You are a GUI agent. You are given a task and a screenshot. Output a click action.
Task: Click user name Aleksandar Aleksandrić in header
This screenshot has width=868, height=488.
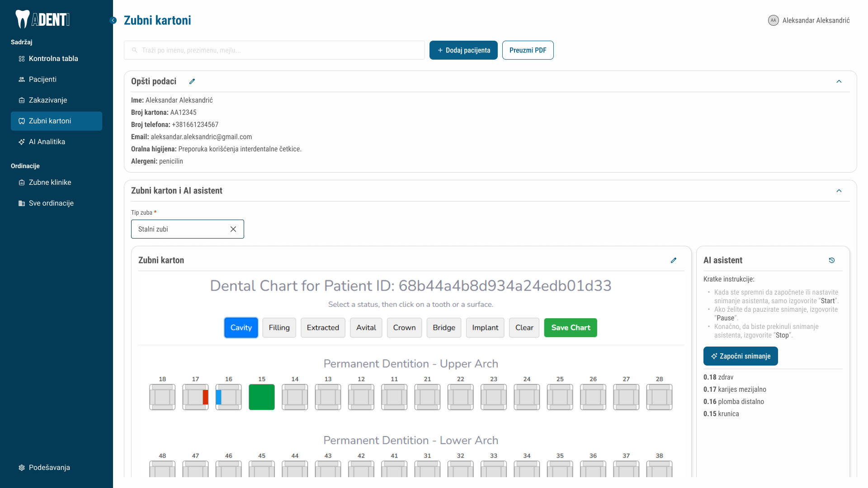tap(816, 20)
